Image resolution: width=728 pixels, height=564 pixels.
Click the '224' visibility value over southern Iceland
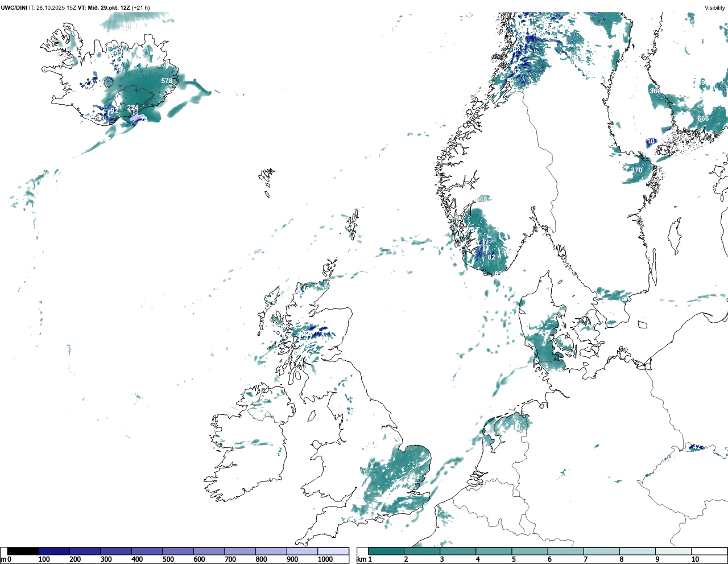click(133, 108)
